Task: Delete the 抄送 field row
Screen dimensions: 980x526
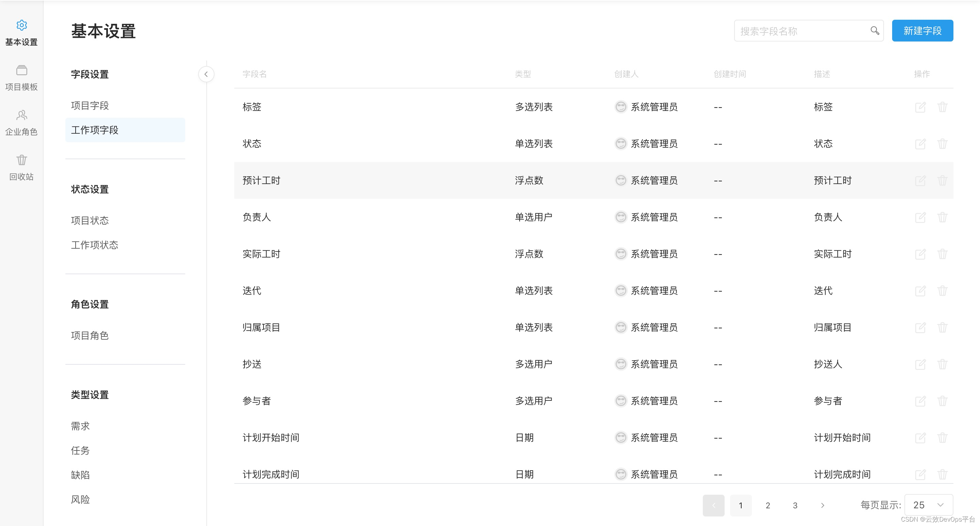Action: point(942,364)
